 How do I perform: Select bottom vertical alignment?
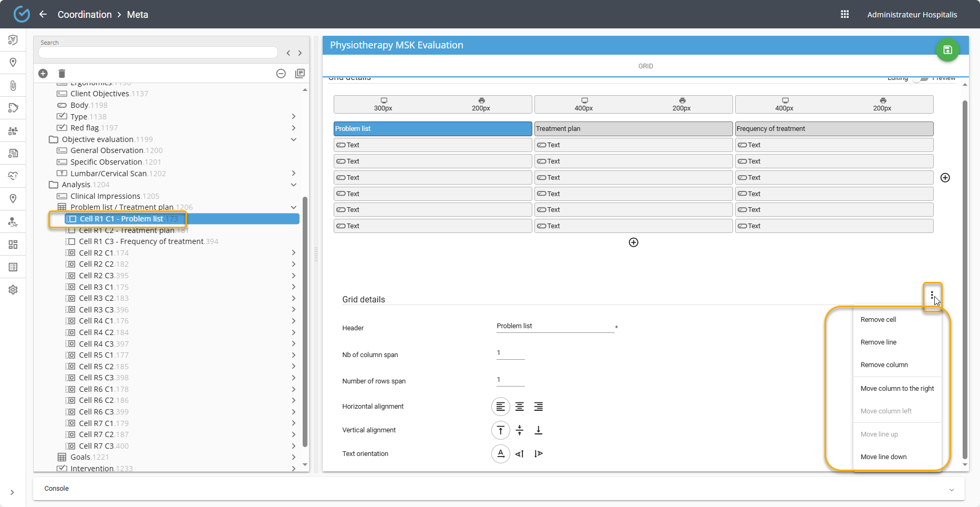pyautogui.click(x=538, y=430)
